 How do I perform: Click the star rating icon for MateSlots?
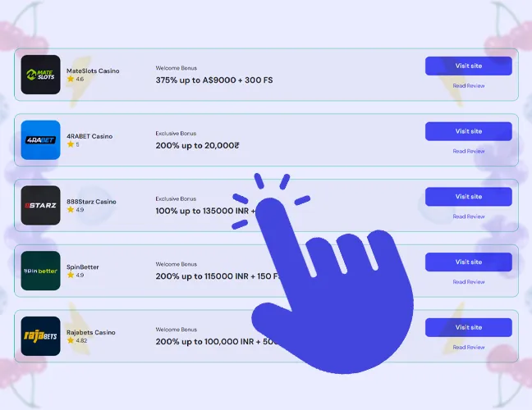[x=71, y=80]
